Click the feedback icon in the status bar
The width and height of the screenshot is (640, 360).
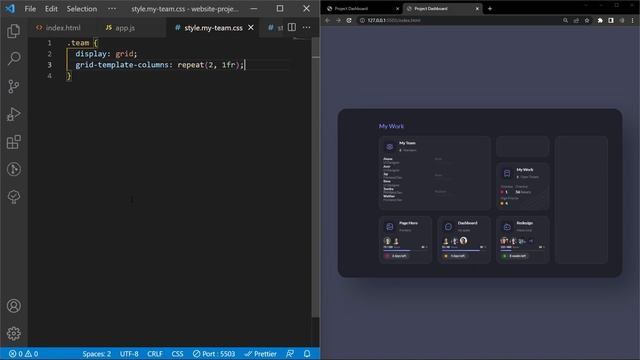(x=290, y=353)
